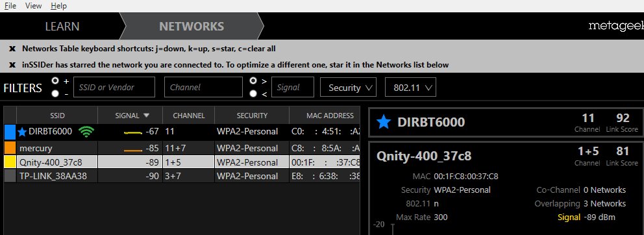Click the DIRBT6000 SSID name in table
The height and width of the screenshot is (235, 644).
pos(50,132)
